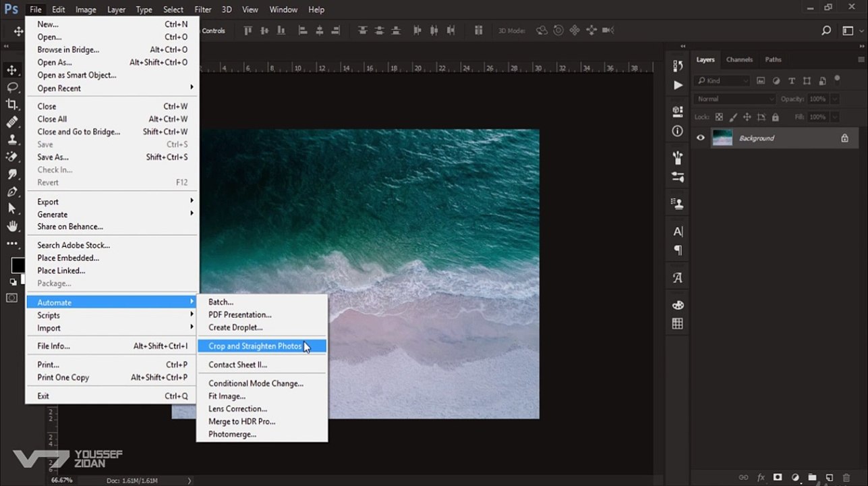The width and height of the screenshot is (868, 486).
Task: Select the Lasso tool
Action: (x=12, y=87)
